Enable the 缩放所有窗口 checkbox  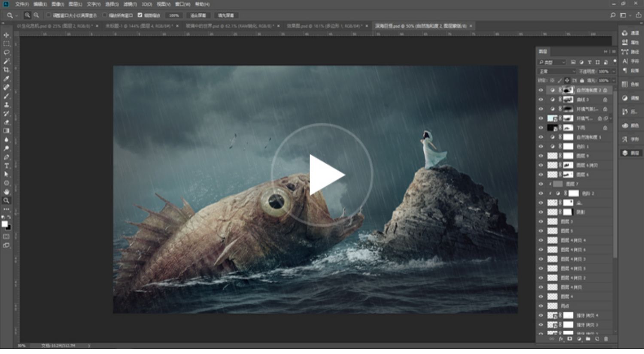pyautogui.click(x=105, y=15)
